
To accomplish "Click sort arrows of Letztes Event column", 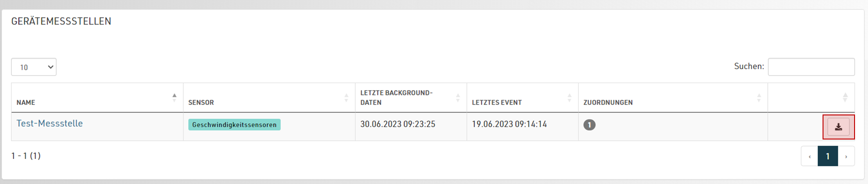I will pos(569,97).
